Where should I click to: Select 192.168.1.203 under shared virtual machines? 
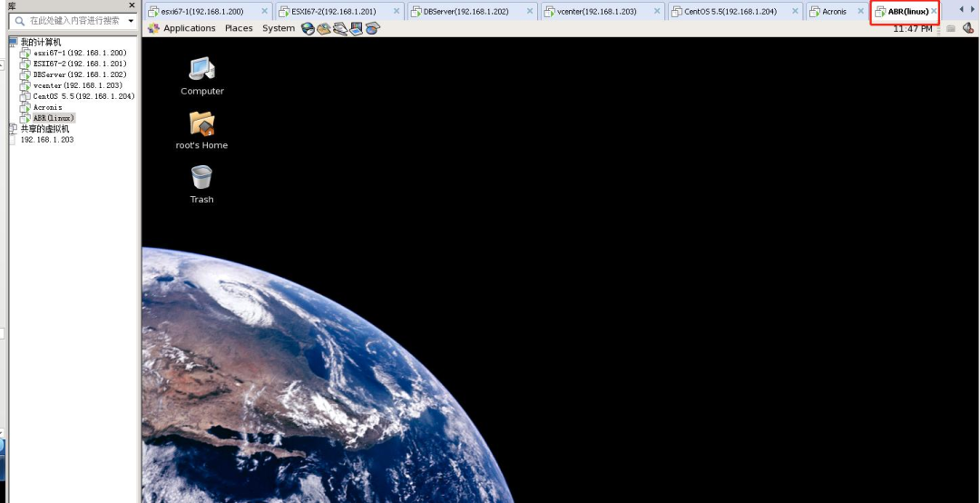coord(47,140)
